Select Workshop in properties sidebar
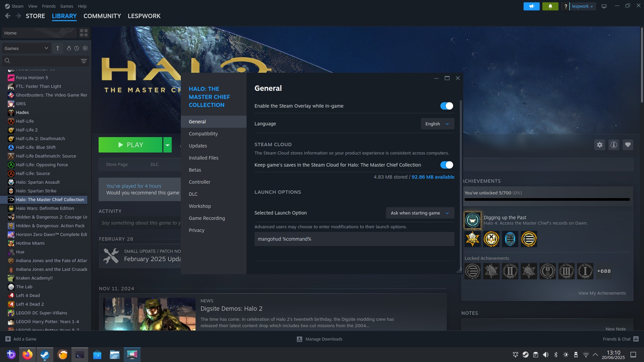 (x=214, y=206)
